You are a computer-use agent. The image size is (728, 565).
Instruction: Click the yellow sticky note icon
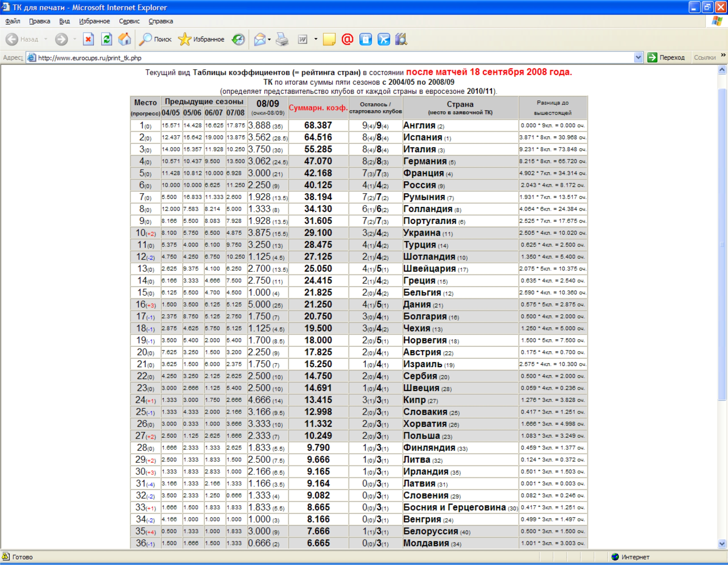pos(329,39)
